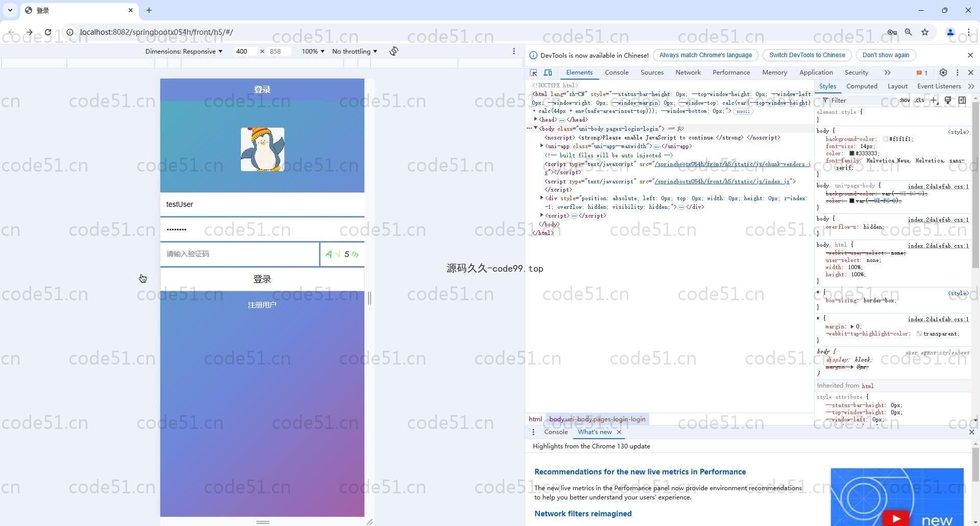Refresh the captcha image
The height and width of the screenshot is (526, 980).
click(342, 254)
